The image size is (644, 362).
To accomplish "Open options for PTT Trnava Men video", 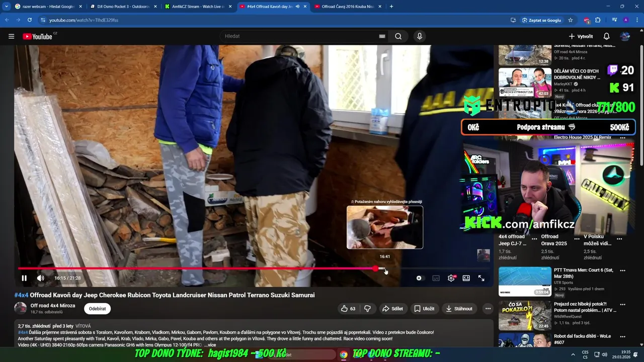I will point(622,270).
